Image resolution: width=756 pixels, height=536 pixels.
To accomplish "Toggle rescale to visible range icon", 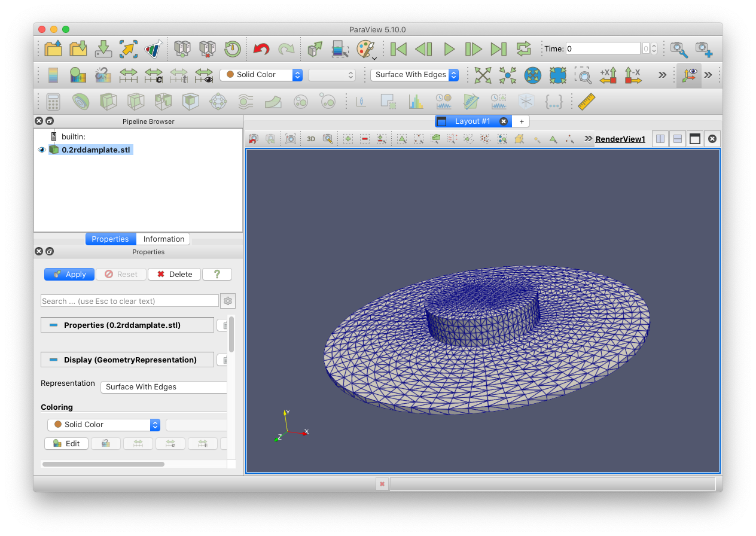I will point(204,75).
